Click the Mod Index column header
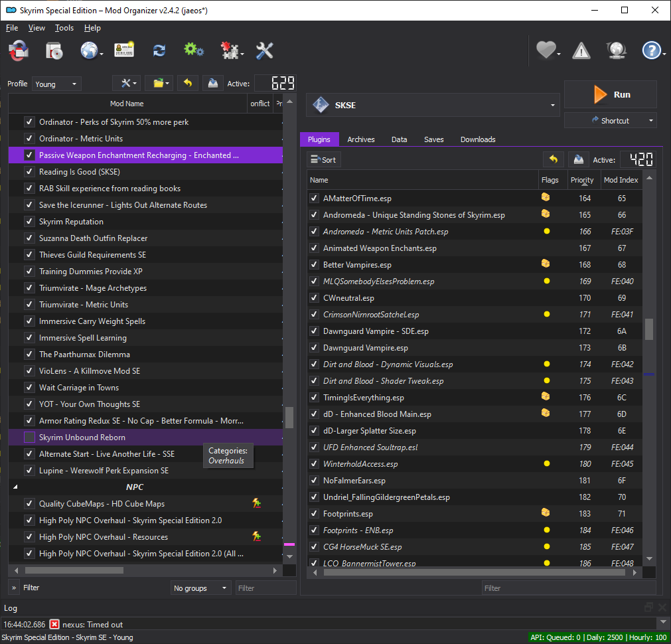The width and height of the screenshot is (671, 644). pos(621,180)
